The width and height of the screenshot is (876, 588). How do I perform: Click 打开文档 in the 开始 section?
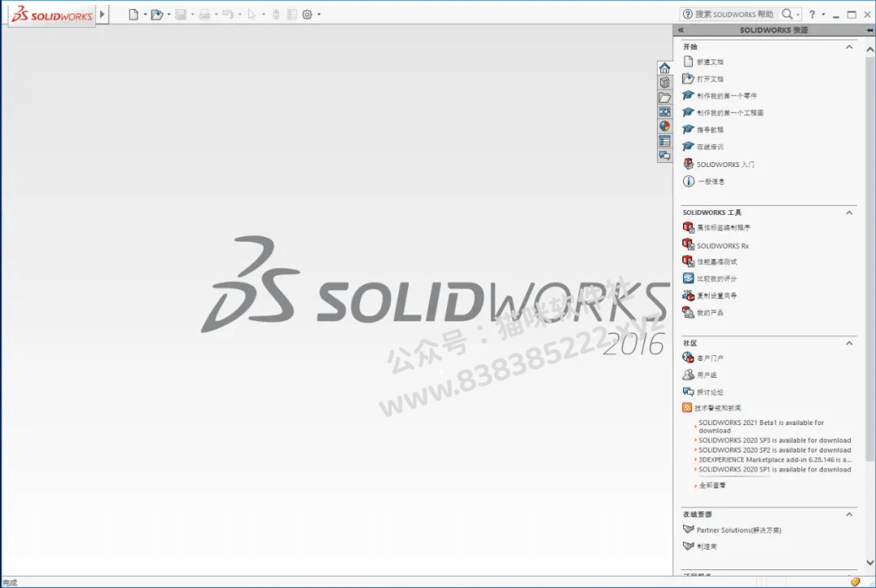(x=710, y=79)
